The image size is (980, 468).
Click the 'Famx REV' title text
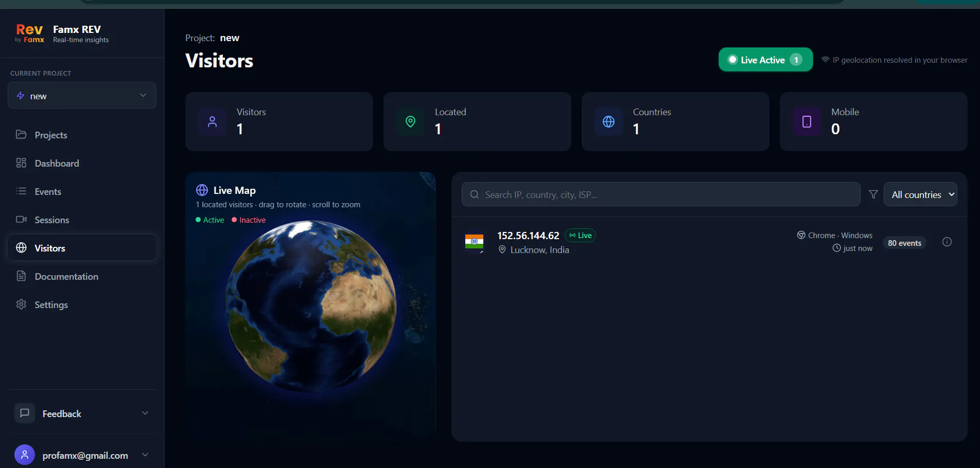coord(77,29)
